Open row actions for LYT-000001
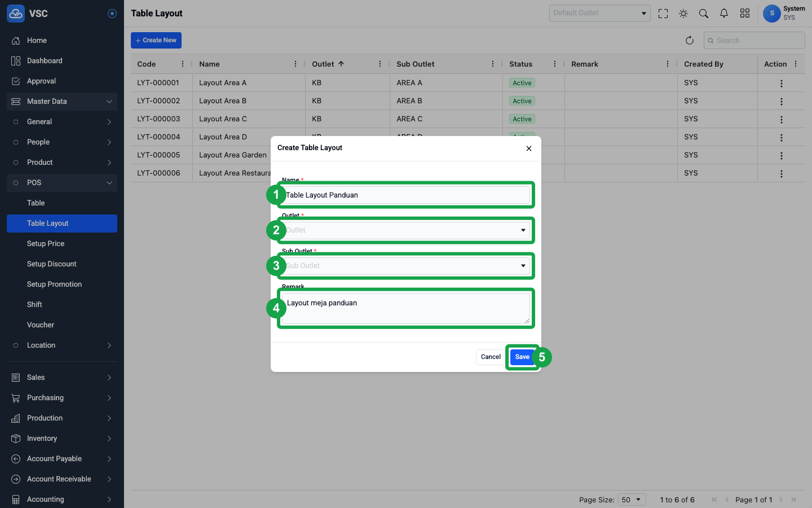 (x=781, y=84)
